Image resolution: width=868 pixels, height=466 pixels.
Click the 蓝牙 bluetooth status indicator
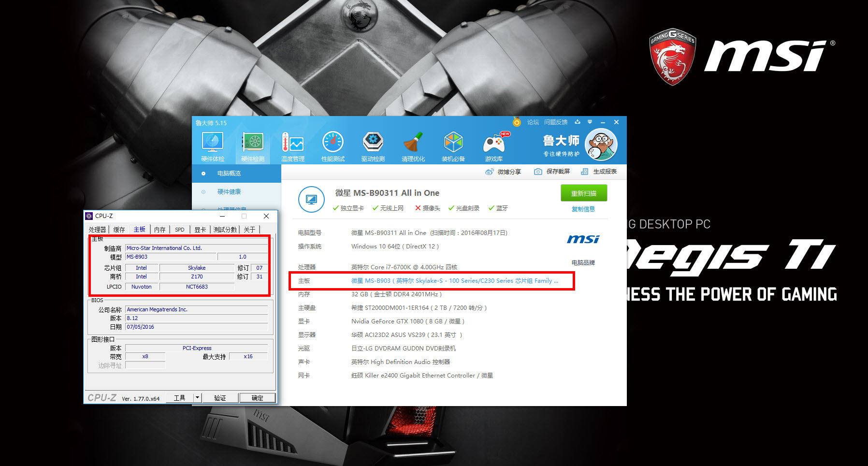(x=498, y=208)
